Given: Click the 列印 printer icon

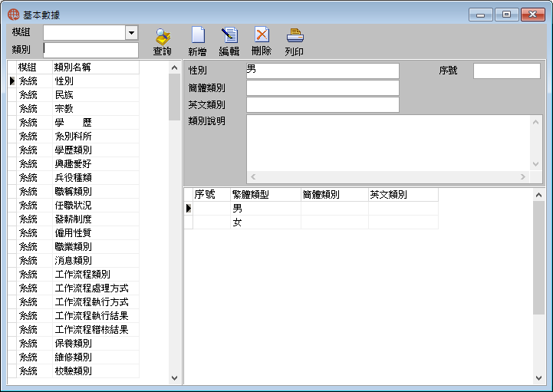Looking at the screenshot, I should pyautogui.click(x=295, y=35).
